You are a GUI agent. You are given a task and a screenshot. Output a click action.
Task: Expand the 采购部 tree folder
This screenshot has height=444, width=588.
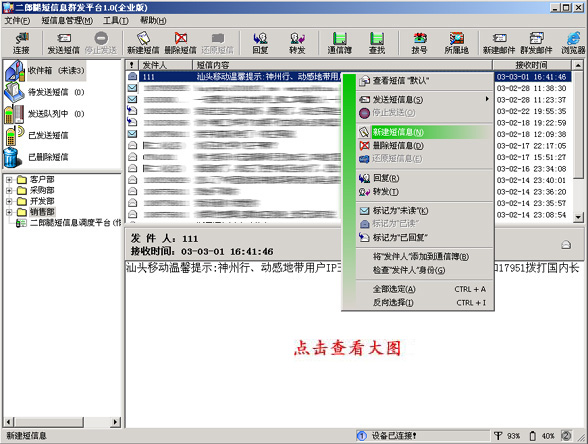9,190
